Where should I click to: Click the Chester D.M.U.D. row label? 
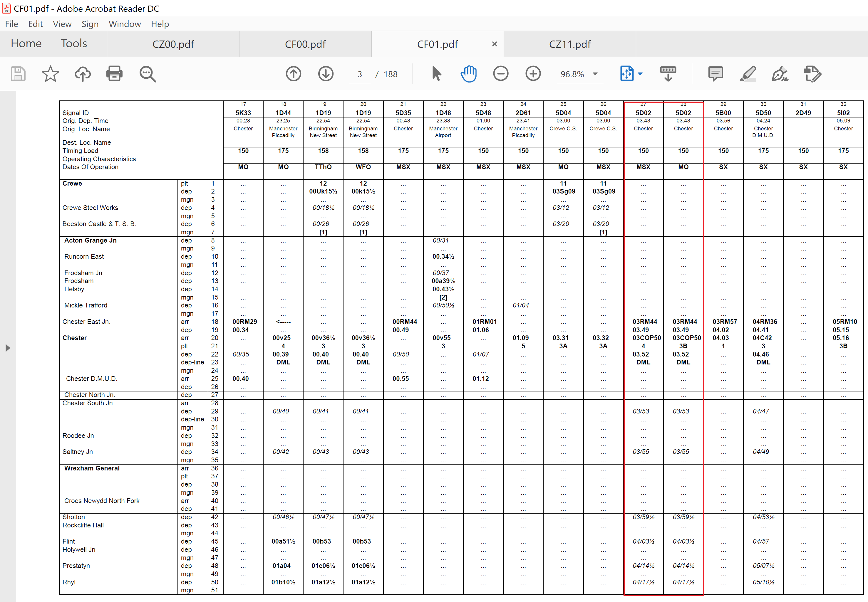pos(92,379)
